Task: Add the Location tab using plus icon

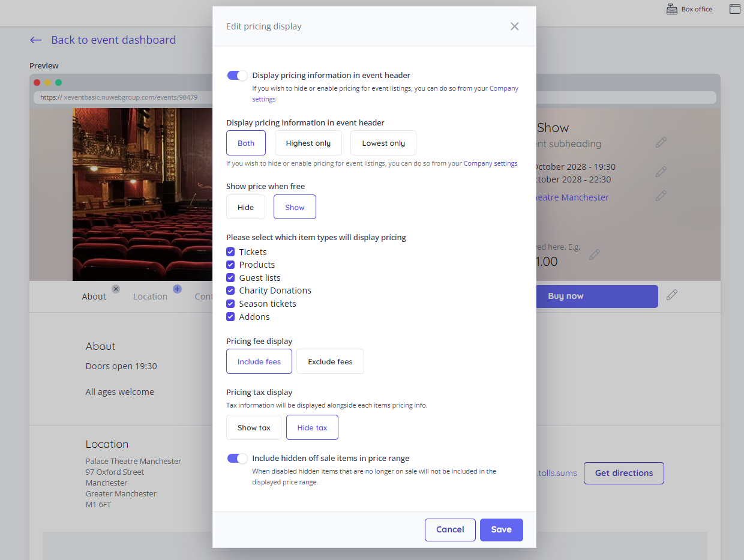Action: tap(177, 289)
